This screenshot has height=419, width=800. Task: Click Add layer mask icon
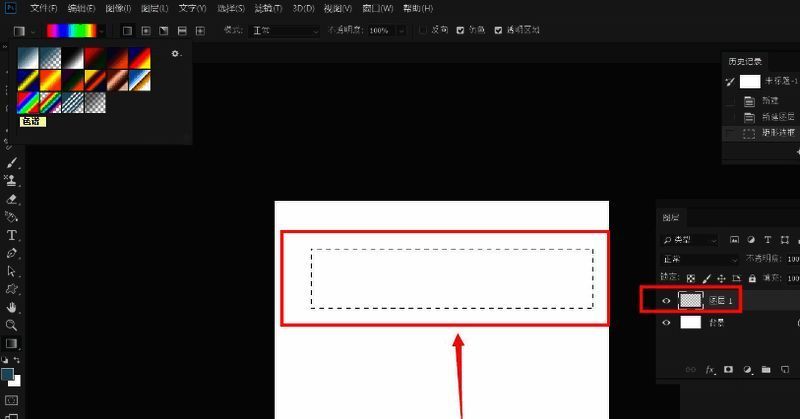(x=729, y=369)
